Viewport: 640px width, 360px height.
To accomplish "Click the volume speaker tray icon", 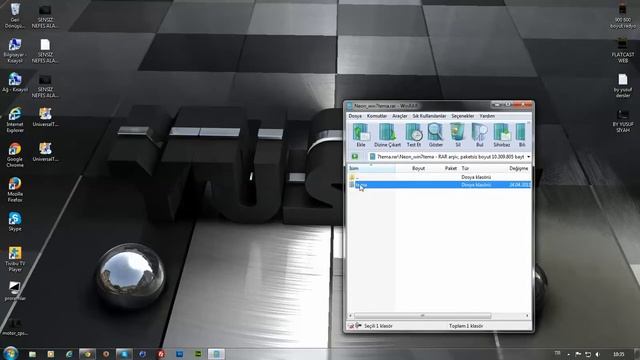I will (x=598, y=354).
